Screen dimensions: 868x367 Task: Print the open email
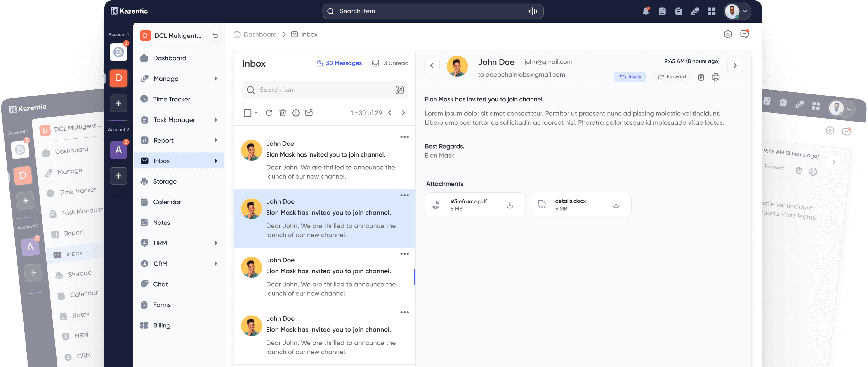click(715, 77)
